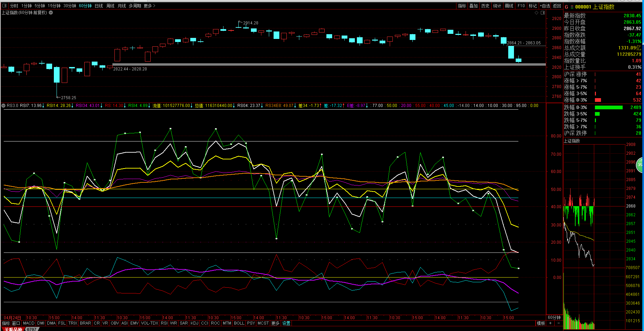The height and width of the screenshot is (331, 644).
Task: Open F10 company info
Action: pyautogui.click(x=521, y=6)
